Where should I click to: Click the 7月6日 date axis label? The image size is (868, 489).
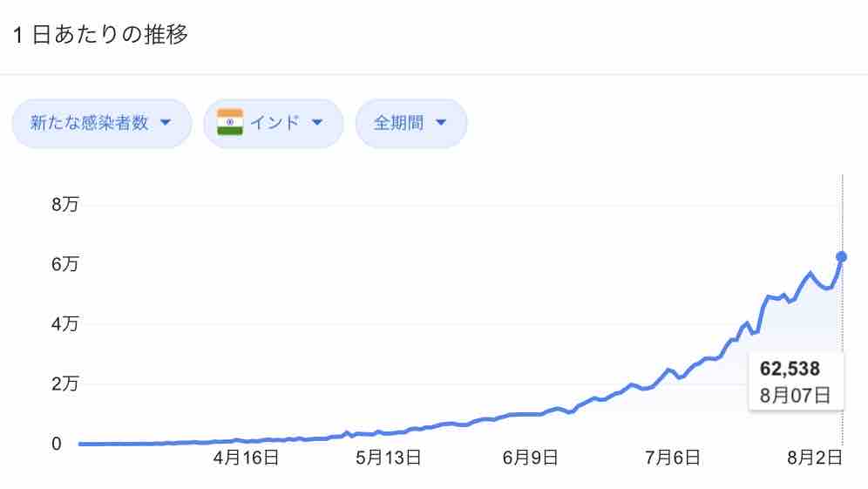point(673,458)
